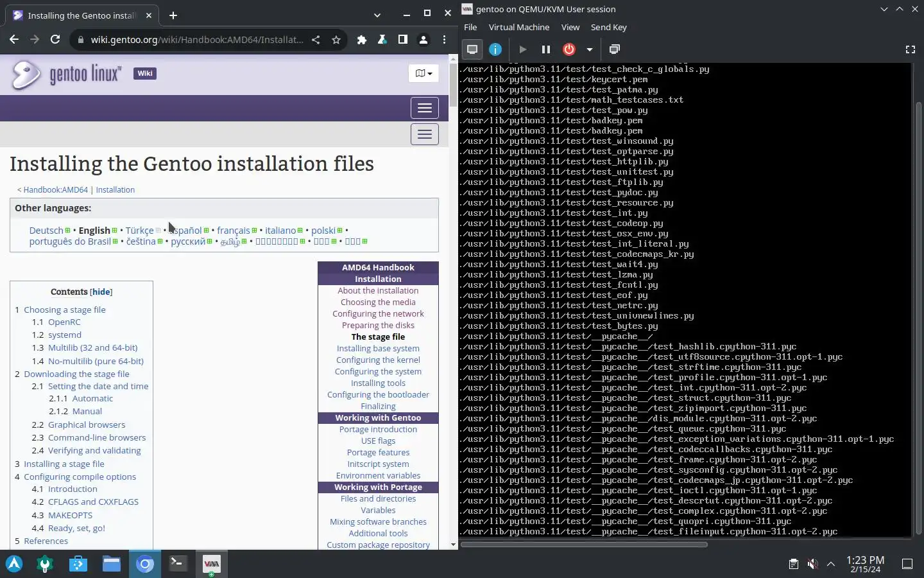The image size is (924, 578).
Task: Manage VM snapshots icon
Action: (x=614, y=49)
